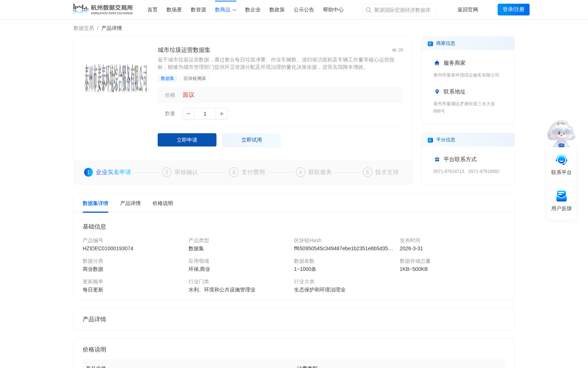Viewport: 588px width, 368px height.
Task: Open the 数政策 menu item
Action: point(277,10)
